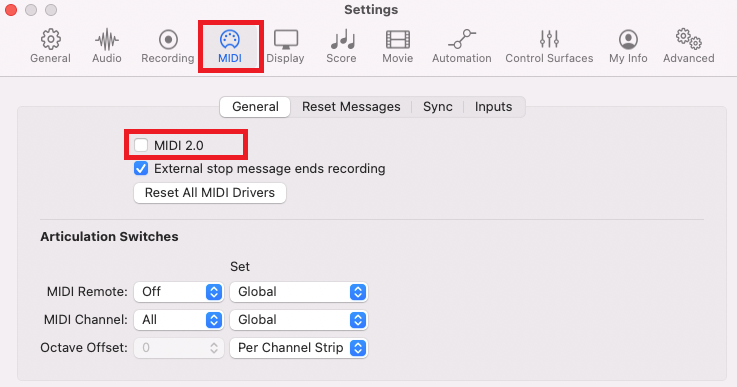Open the MIDI Remote Global set dropdown
737x387 pixels.
[x=298, y=292]
